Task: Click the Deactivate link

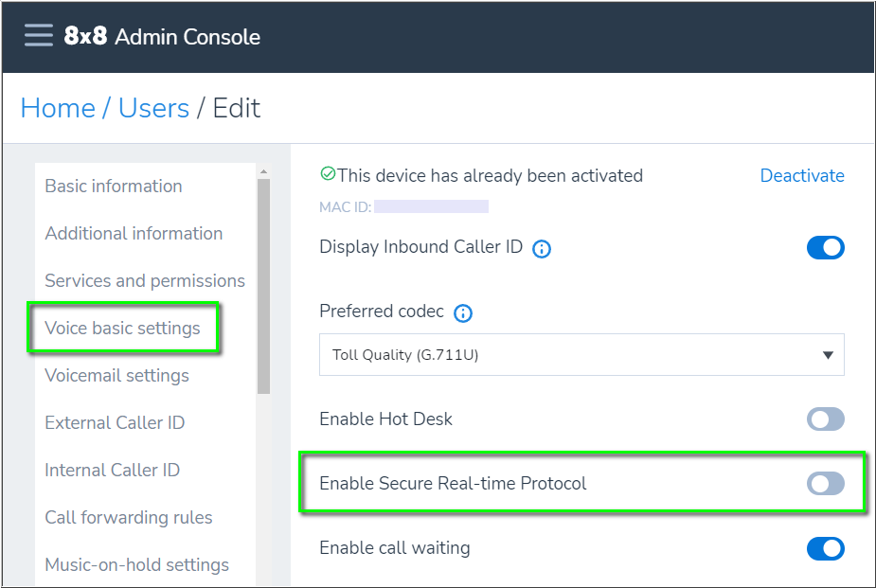Action: [x=802, y=175]
